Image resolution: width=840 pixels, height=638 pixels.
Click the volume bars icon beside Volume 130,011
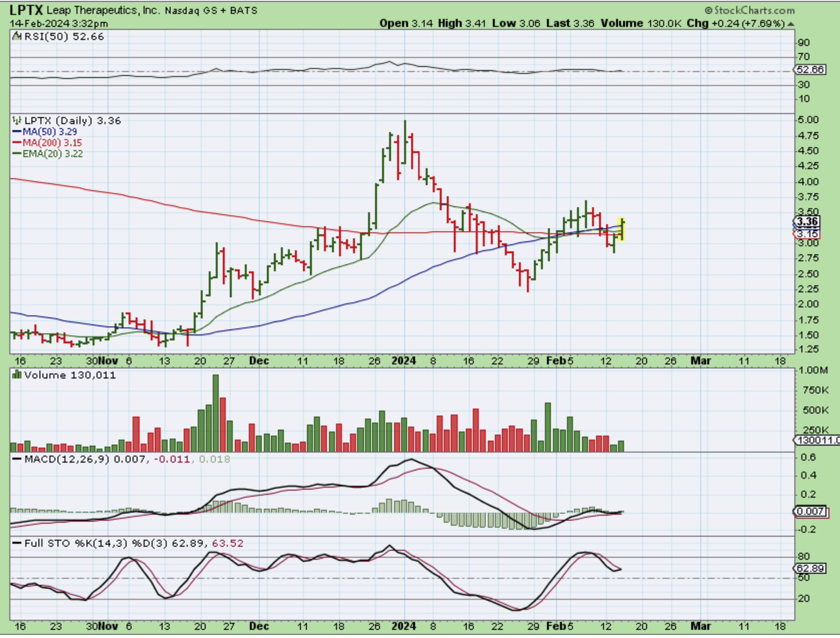(x=17, y=375)
